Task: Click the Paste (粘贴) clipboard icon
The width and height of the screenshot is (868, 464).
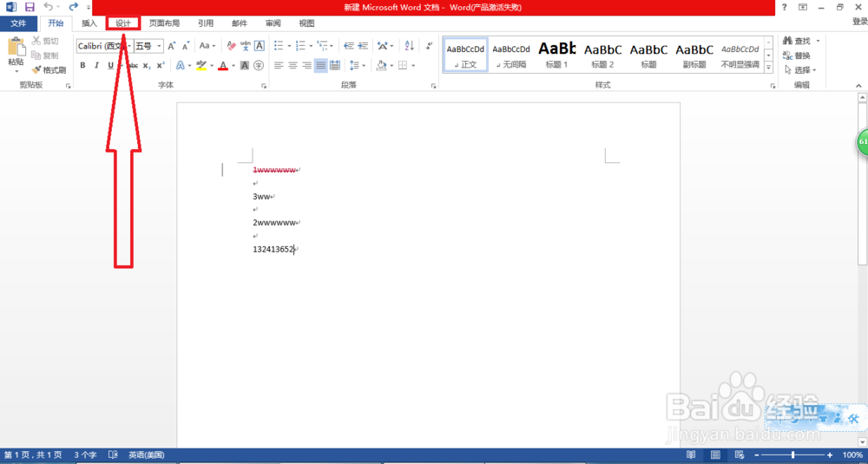Action: pos(16,47)
